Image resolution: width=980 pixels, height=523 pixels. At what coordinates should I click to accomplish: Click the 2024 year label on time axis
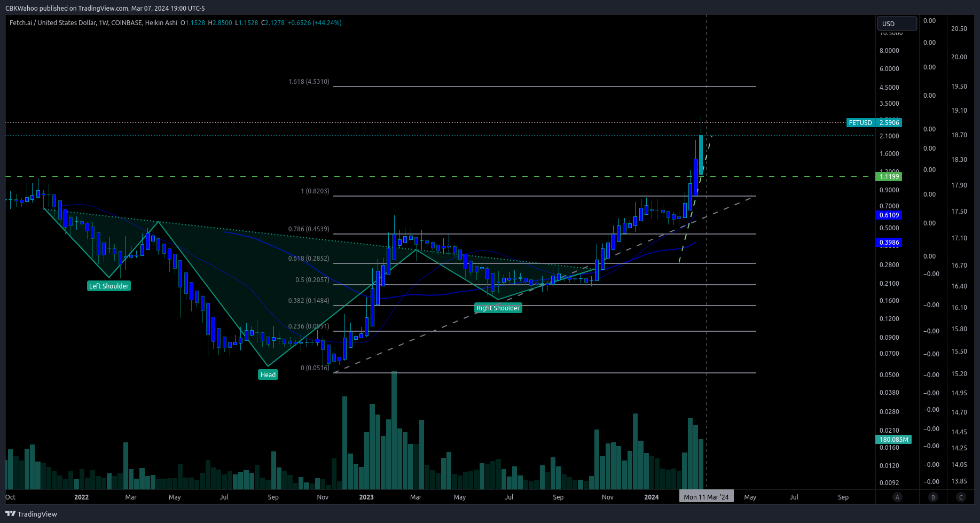(652, 497)
